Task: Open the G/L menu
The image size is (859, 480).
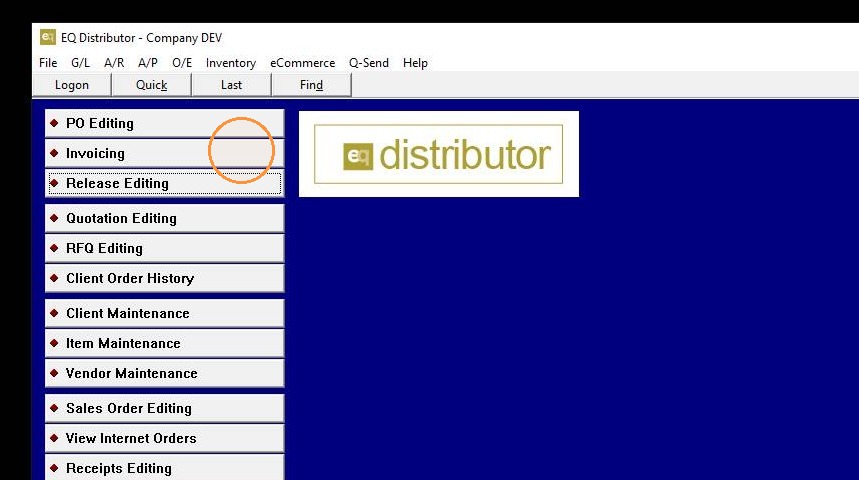Action: [80, 63]
